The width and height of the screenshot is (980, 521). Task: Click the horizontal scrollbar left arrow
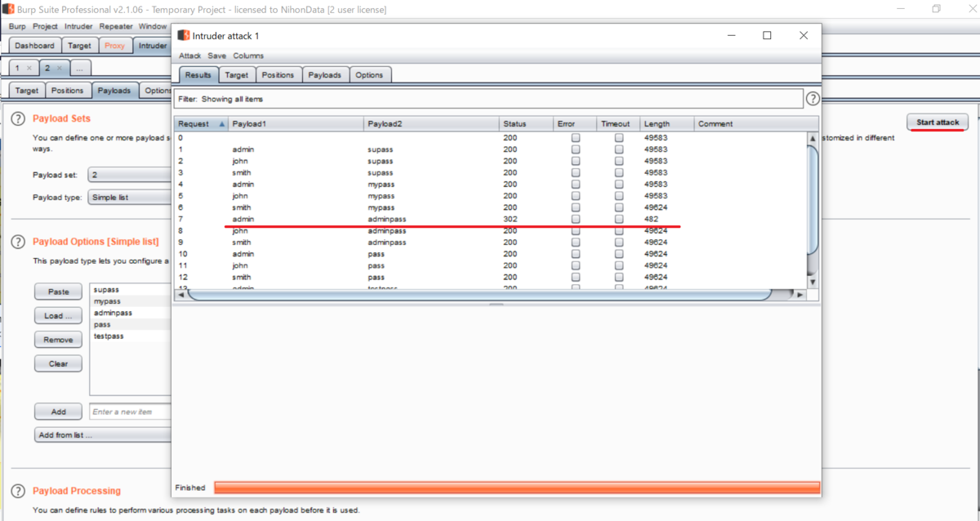[x=180, y=294]
